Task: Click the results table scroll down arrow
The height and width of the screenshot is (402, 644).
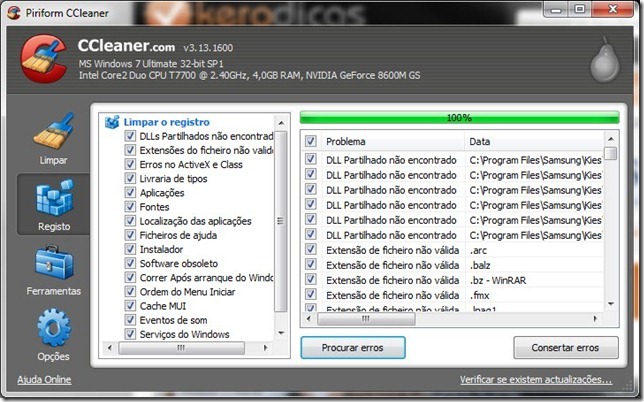Action: 611,304
